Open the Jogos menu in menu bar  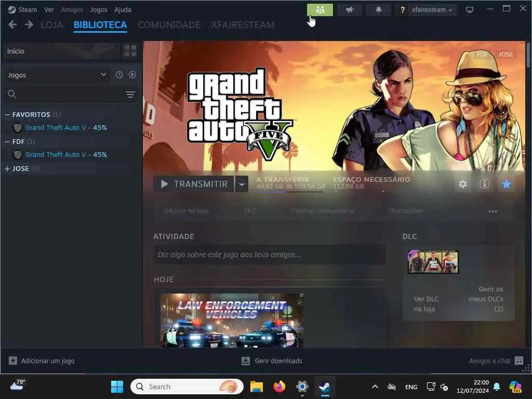pyautogui.click(x=98, y=9)
